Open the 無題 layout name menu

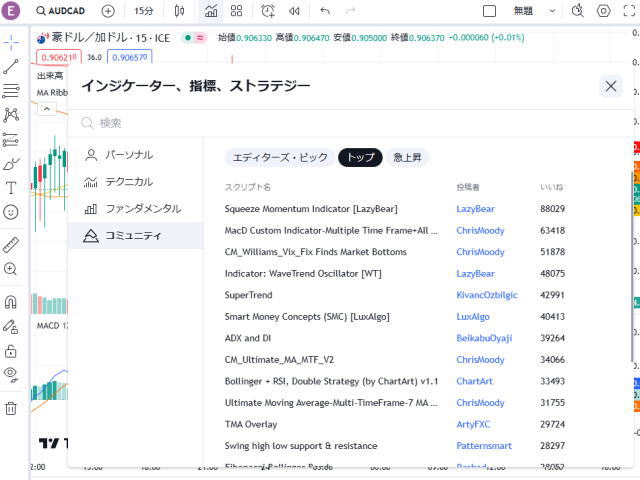pyautogui.click(x=524, y=11)
